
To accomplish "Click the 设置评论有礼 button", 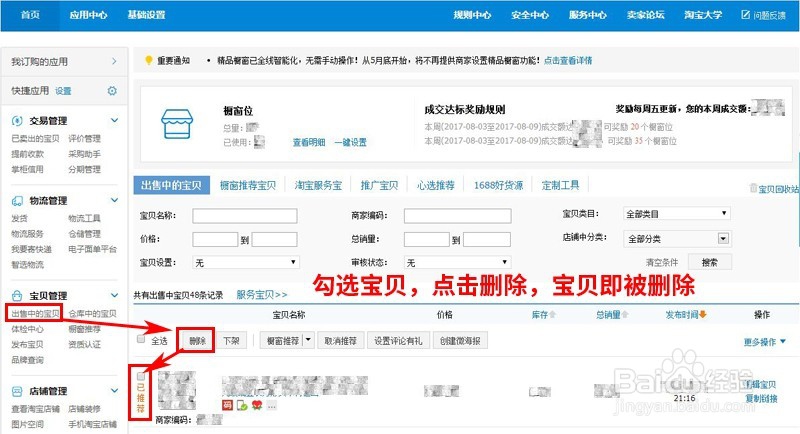I will point(398,341).
